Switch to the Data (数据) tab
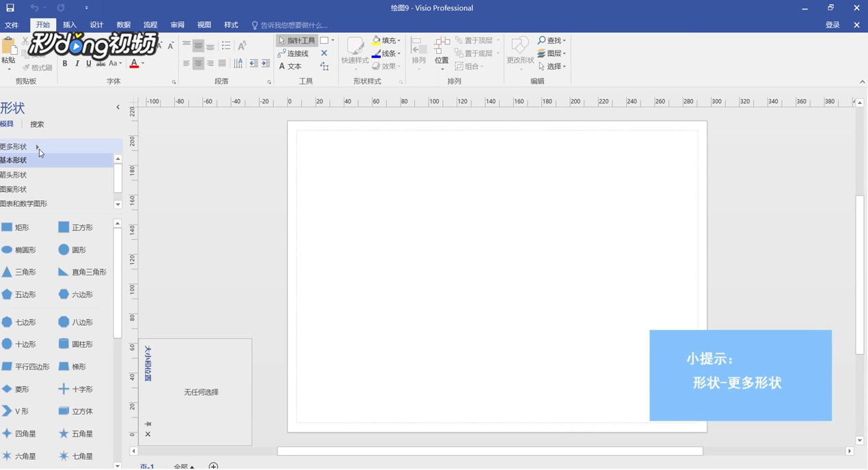The width and height of the screenshot is (868, 470). (123, 25)
